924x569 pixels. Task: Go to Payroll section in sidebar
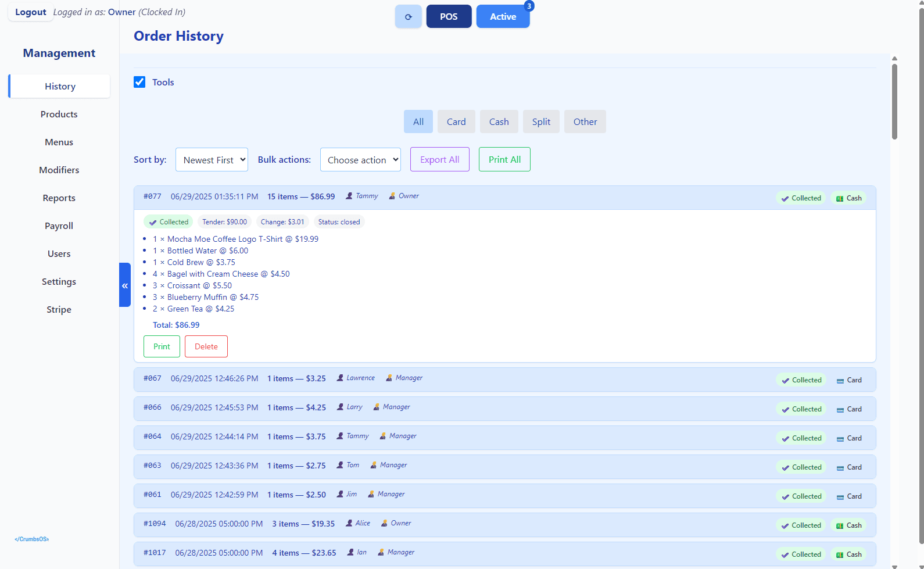point(59,226)
